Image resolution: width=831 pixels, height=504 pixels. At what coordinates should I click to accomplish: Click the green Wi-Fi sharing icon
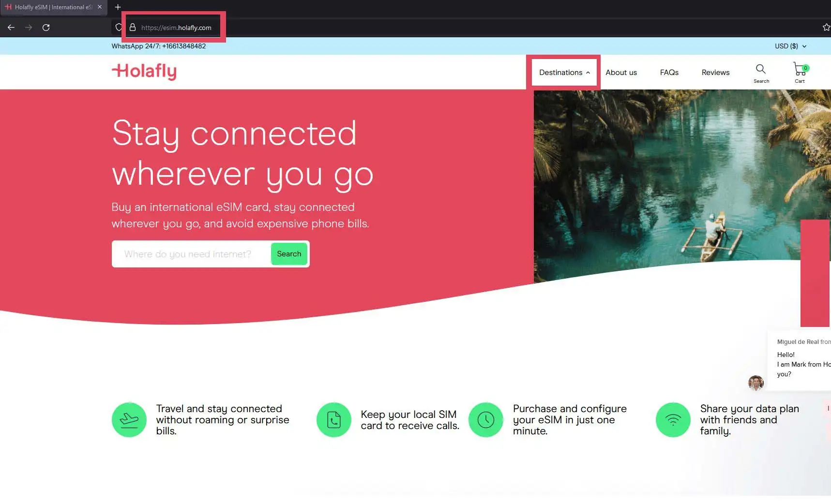(x=673, y=420)
